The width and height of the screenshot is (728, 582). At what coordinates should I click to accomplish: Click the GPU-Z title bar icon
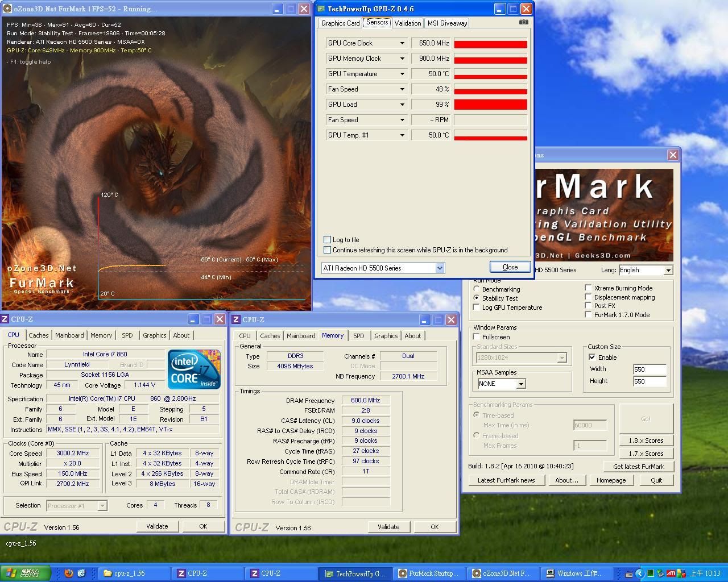pos(321,9)
